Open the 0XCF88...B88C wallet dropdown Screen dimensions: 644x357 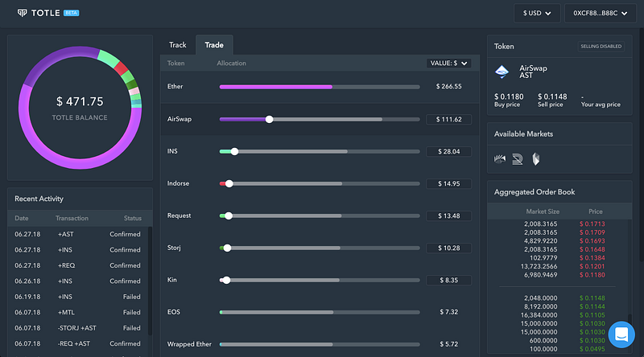[x=600, y=13]
